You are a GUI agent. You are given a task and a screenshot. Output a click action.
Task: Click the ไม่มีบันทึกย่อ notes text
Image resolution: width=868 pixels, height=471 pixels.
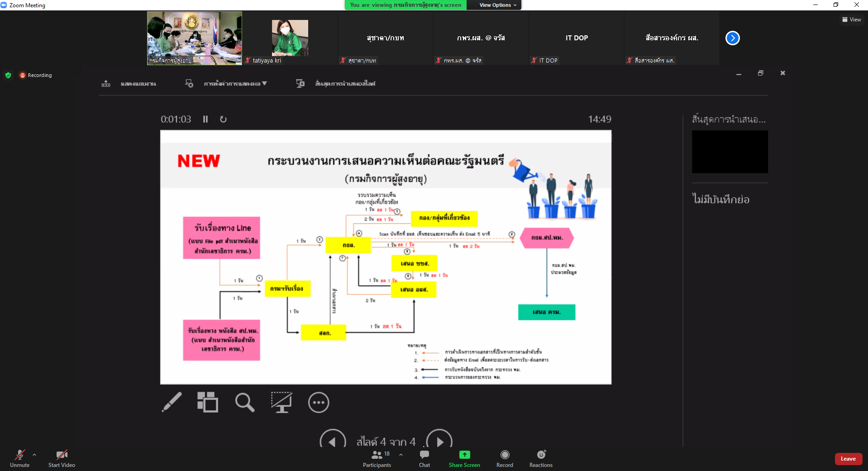coord(720,199)
